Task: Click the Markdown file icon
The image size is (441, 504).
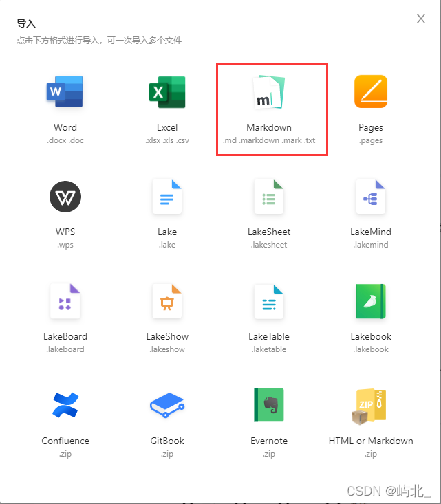Action: click(x=269, y=92)
